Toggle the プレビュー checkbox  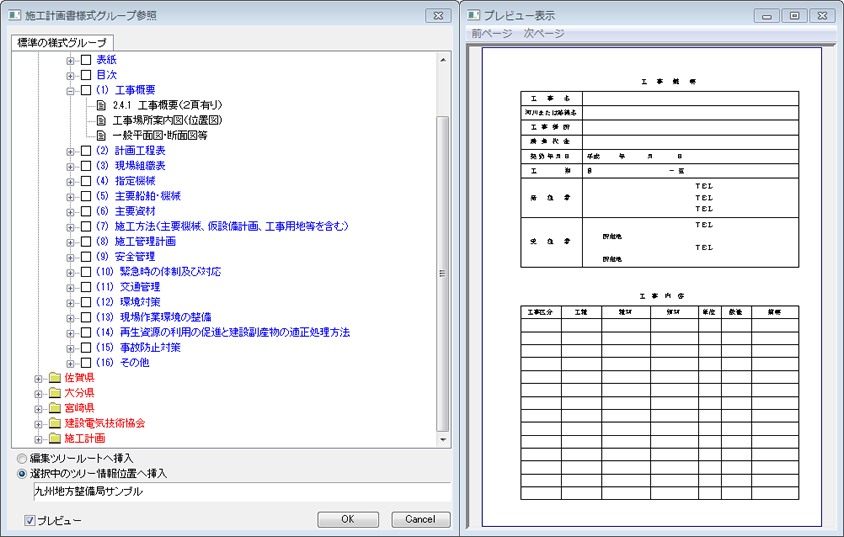29,521
